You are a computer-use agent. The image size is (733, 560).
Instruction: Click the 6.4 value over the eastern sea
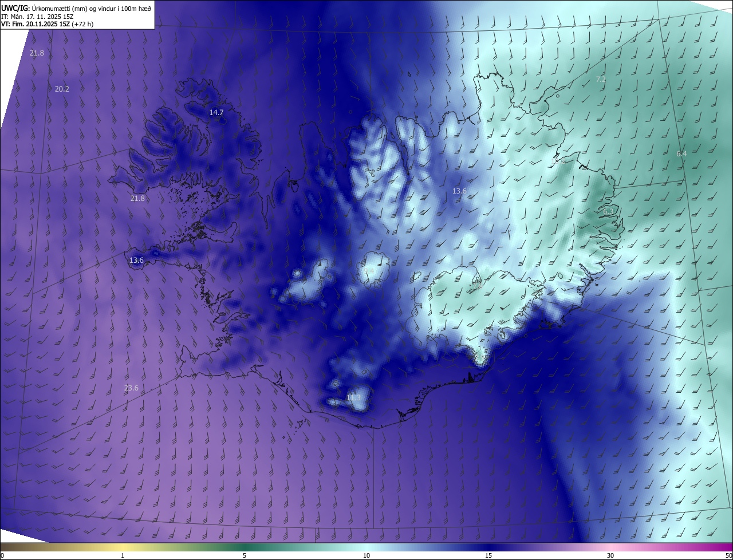pos(681,153)
